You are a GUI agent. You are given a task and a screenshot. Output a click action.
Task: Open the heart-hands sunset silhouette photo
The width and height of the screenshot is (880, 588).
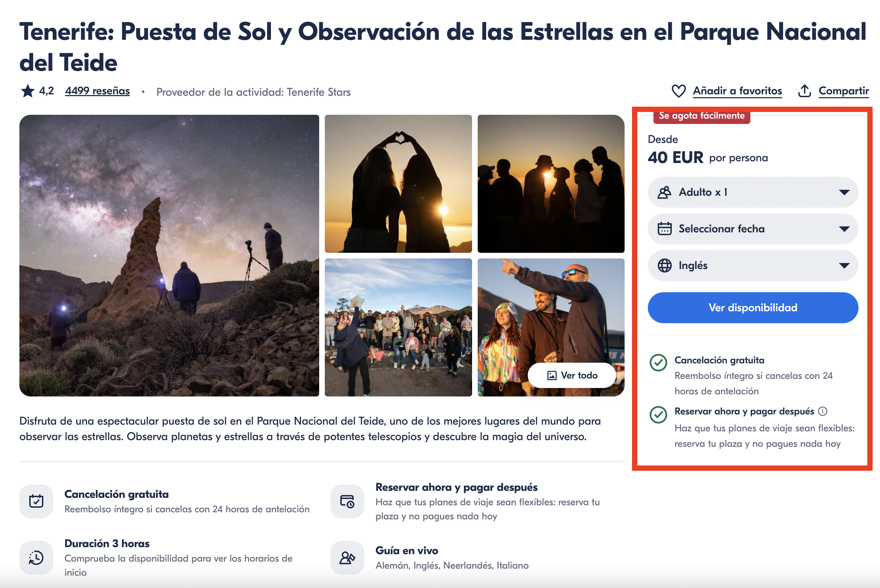[x=398, y=184]
